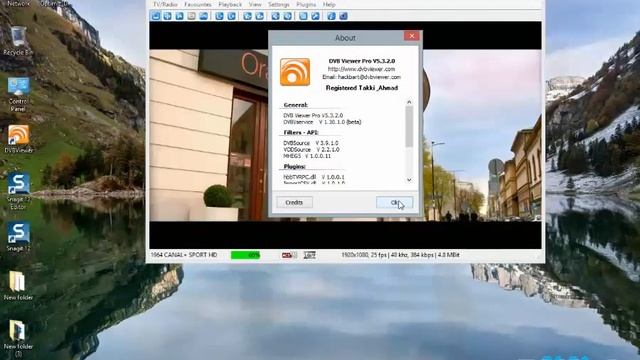Open the View menu
The image size is (640, 360).
(255, 4)
